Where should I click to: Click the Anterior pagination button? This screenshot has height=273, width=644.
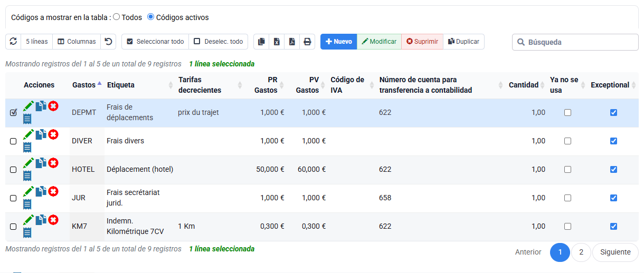pyautogui.click(x=528, y=252)
